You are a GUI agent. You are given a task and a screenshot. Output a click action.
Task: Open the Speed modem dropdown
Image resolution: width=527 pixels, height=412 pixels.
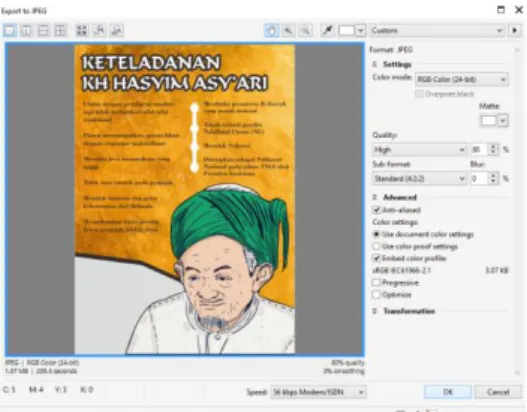point(318,392)
